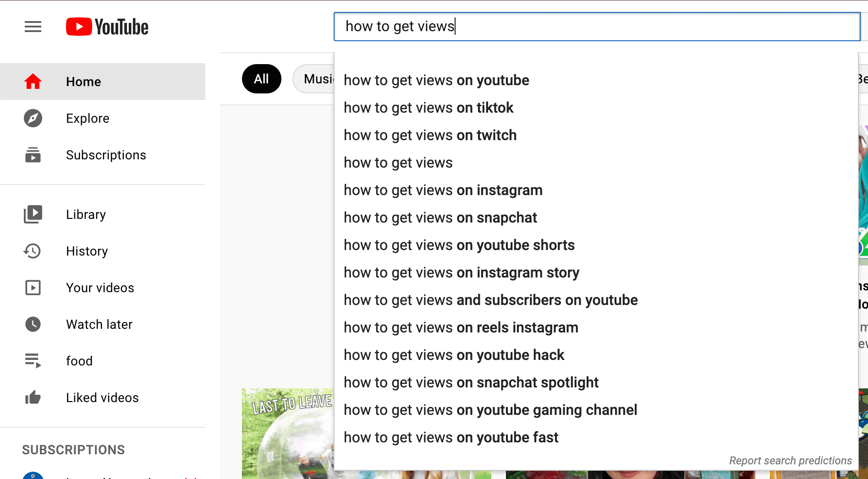
Task: Open Your videos page
Action: 100,288
